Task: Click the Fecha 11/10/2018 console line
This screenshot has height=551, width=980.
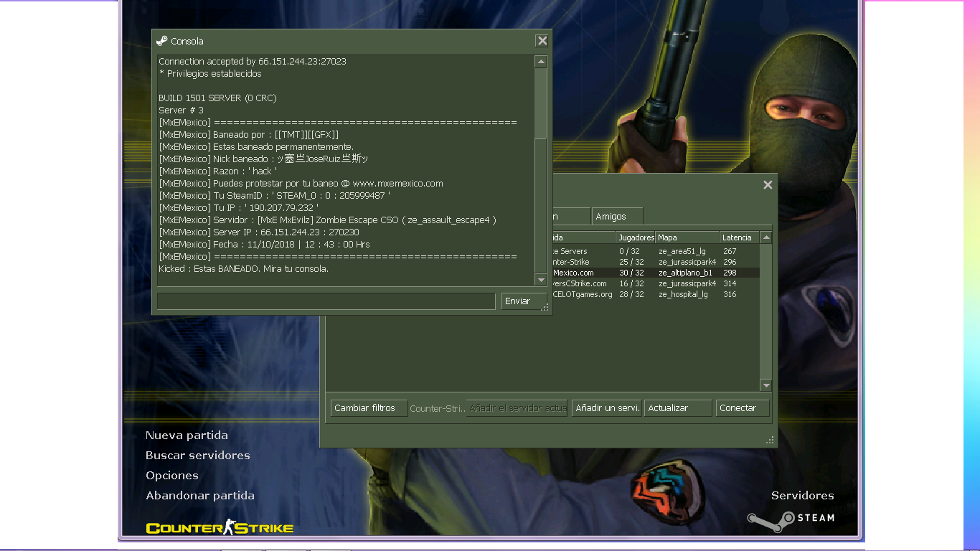Action: click(264, 245)
